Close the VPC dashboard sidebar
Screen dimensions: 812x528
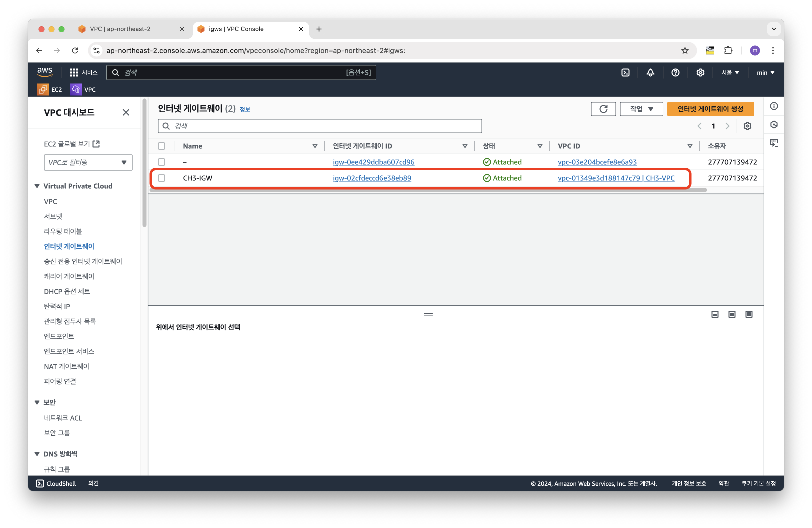point(126,112)
